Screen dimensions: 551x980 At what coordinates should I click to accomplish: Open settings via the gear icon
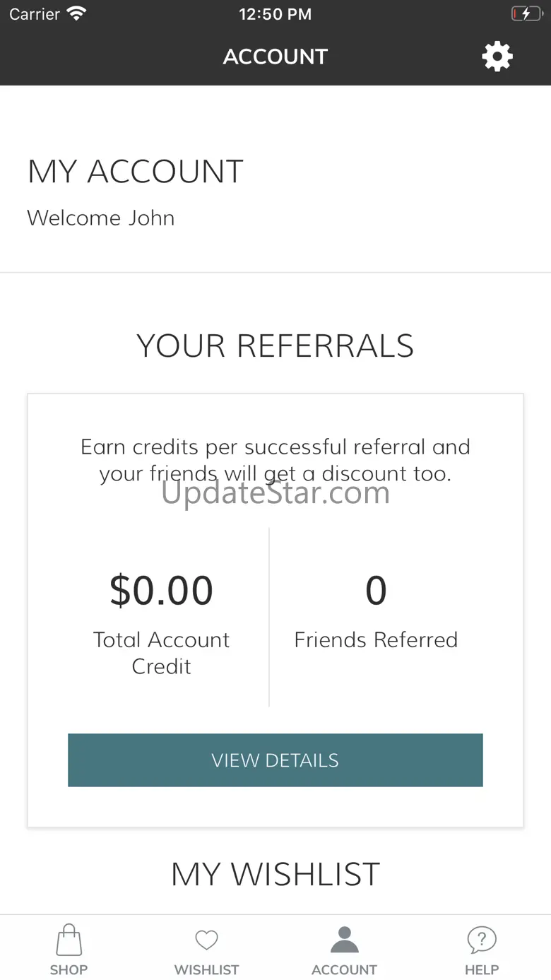point(497,57)
